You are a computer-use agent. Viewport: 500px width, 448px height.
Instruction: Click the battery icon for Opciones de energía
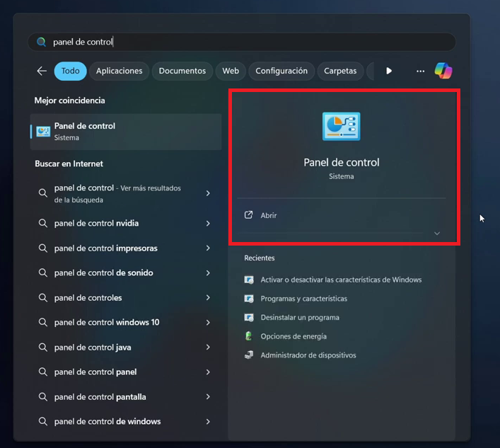(248, 336)
